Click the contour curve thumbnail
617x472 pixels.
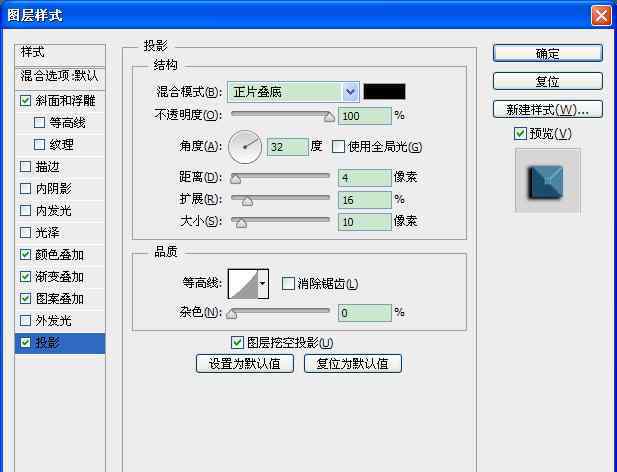243,284
